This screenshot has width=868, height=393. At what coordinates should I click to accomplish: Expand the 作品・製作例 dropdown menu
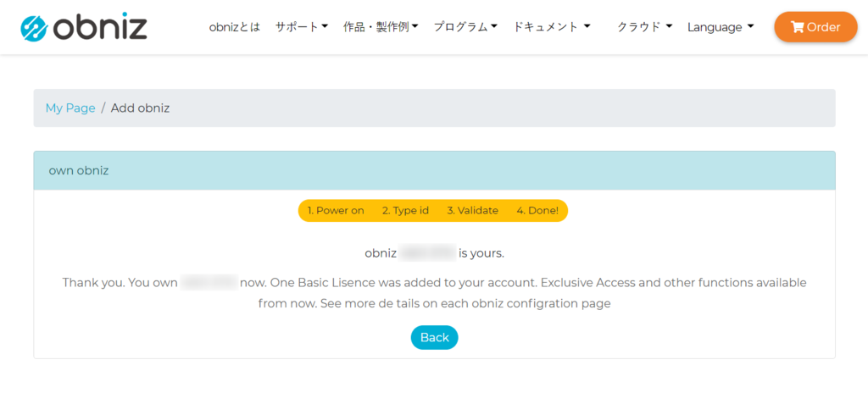(x=381, y=27)
